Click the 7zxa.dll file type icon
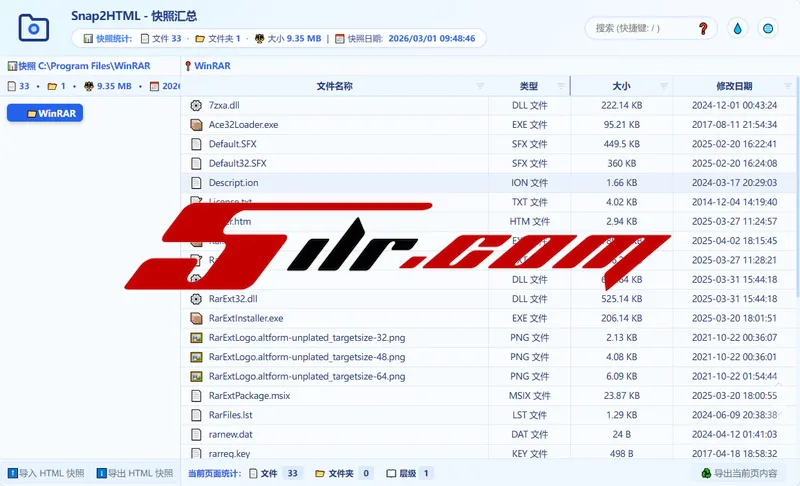Image resolution: width=800 pixels, height=486 pixels. point(196,105)
